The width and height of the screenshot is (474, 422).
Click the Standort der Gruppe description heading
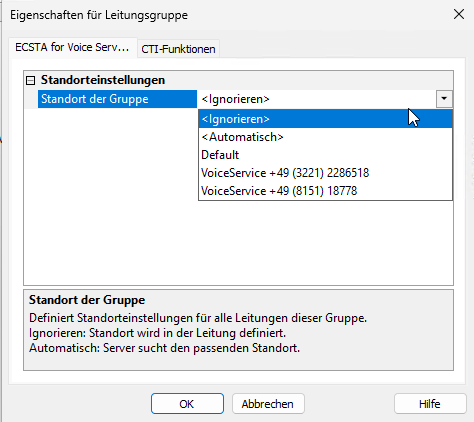[x=87, y=300]
